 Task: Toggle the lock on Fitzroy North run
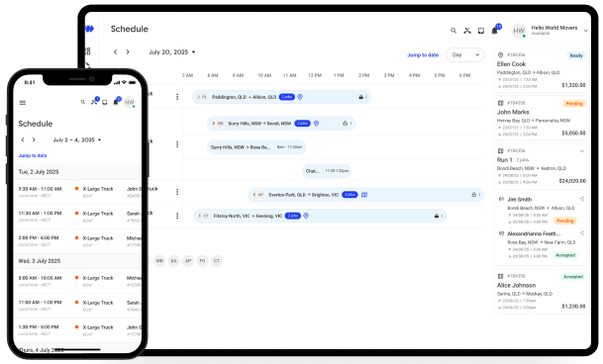437,216
